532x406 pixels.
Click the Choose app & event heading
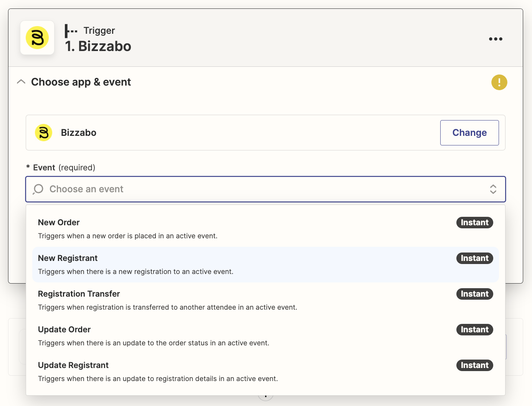click(x=81, y=82)
